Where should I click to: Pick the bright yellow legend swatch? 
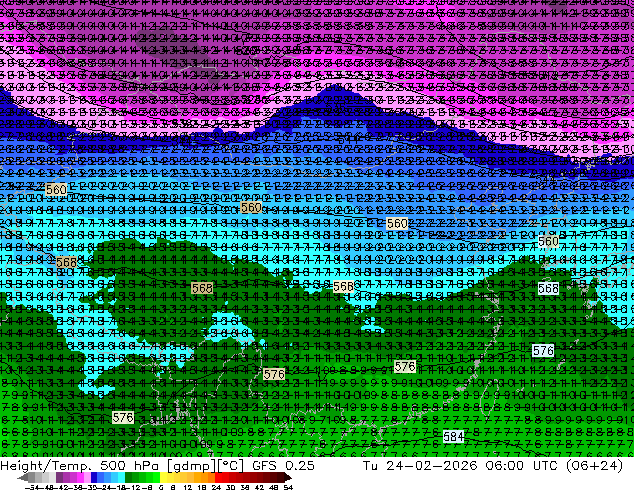[x=163, y=477]
